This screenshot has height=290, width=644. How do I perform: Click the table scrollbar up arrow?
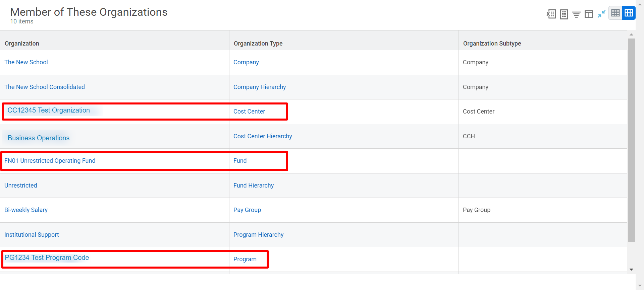631,34
